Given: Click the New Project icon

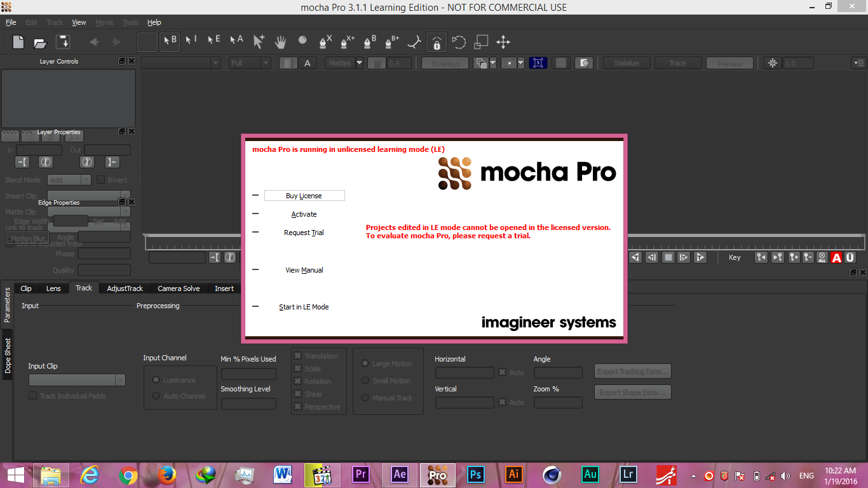Looking at the screenshot, I should coord(18,42).
